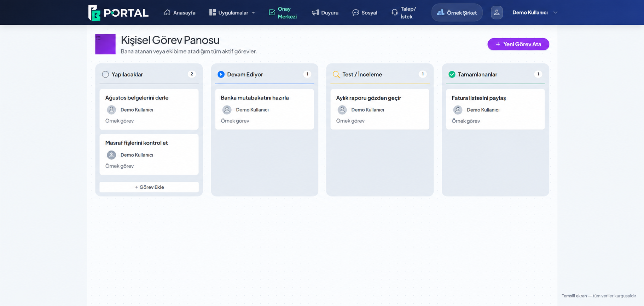The width and height of the screenshot is (644, 306).
Task: Click the Devam Ediyor play icon
Action: (x=221, y=74)
